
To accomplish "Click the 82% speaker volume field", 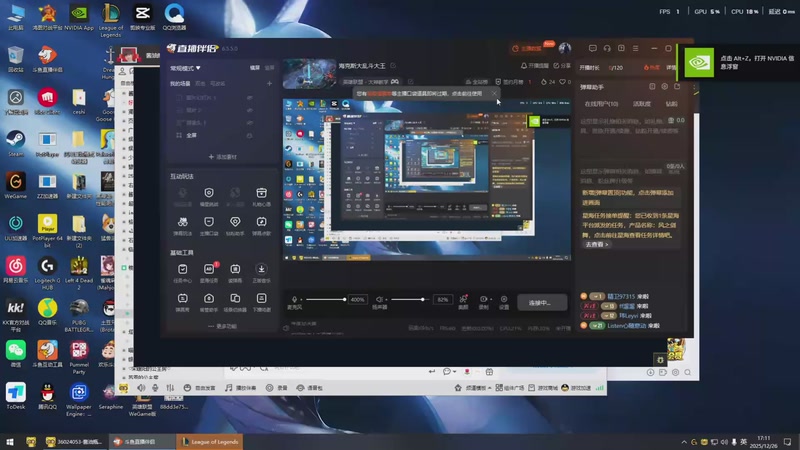I will [442, 299].
